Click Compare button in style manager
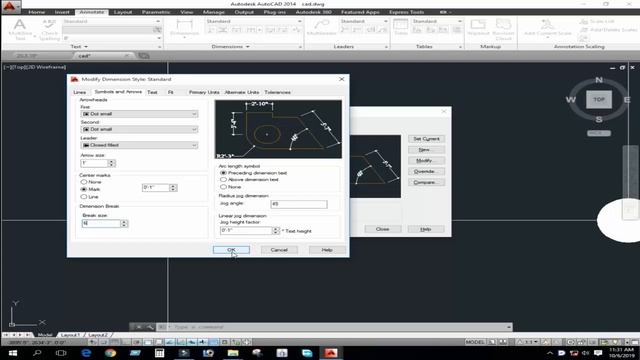This screenshot has width=640, height=360. (426, 182)
